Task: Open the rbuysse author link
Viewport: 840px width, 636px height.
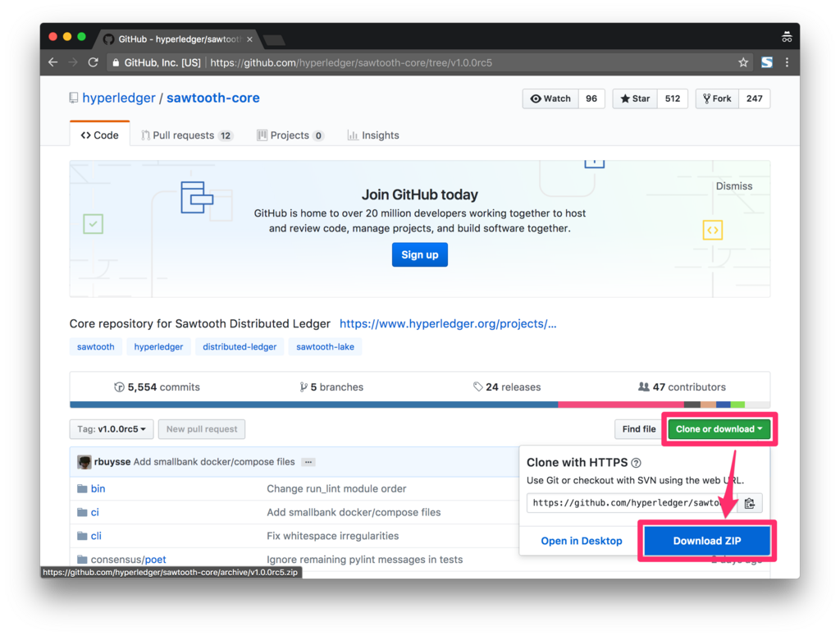Action: coord(112,462)
